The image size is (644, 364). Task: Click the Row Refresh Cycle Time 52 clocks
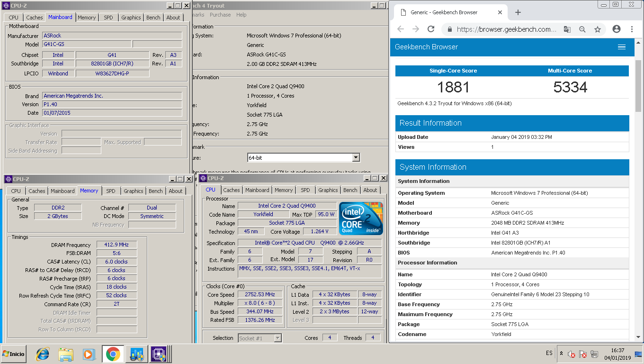coord(116,295)
